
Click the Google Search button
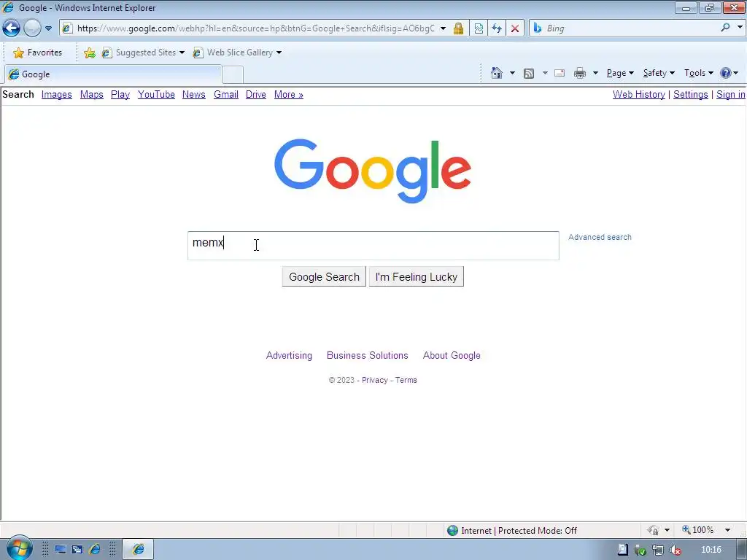coord(324,276)
